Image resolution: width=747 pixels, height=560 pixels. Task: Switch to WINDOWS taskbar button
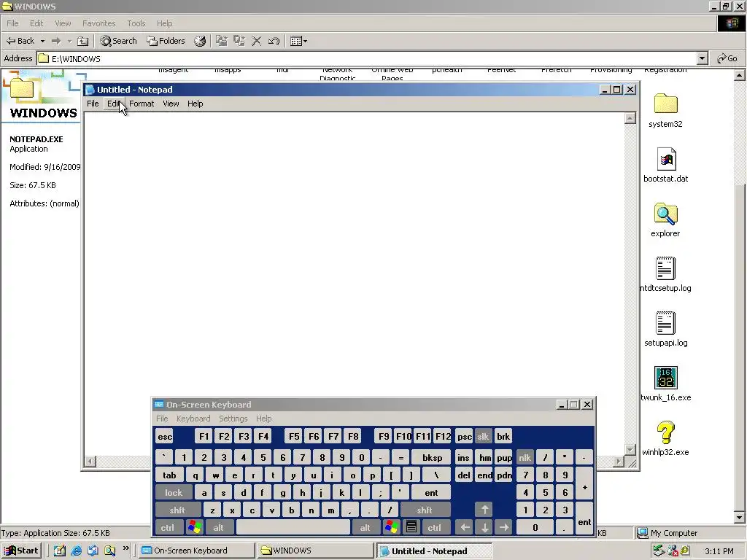coord(316,551)
